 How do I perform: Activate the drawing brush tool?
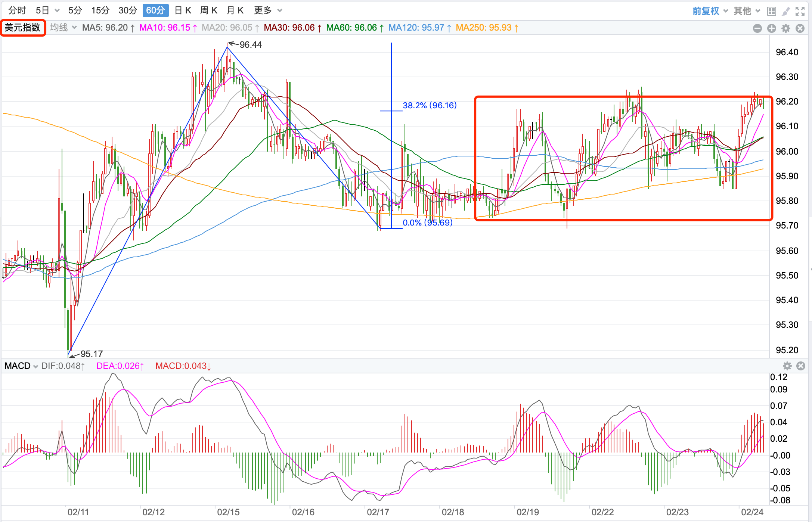786,11
